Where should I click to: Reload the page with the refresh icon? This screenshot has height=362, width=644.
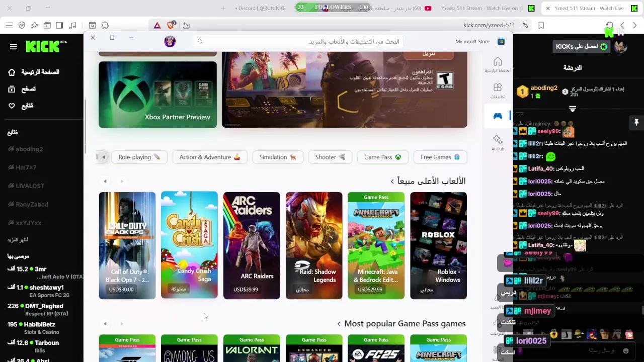[x=609, y=25]
